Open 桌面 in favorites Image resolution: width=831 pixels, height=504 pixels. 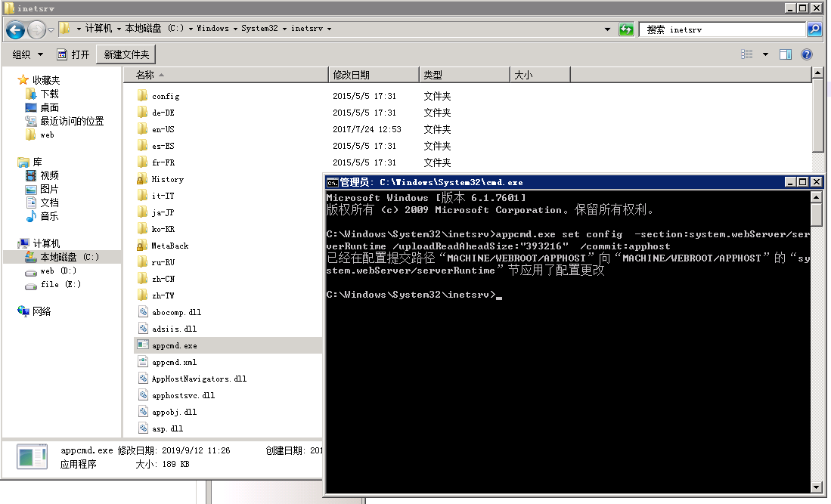tap(42, 108)
